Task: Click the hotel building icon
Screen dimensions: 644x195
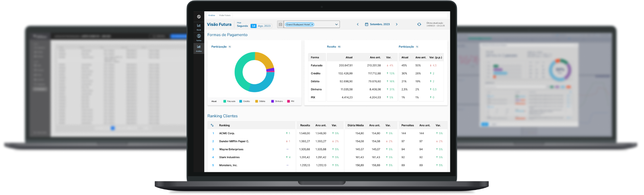Action: click(280, 24)
